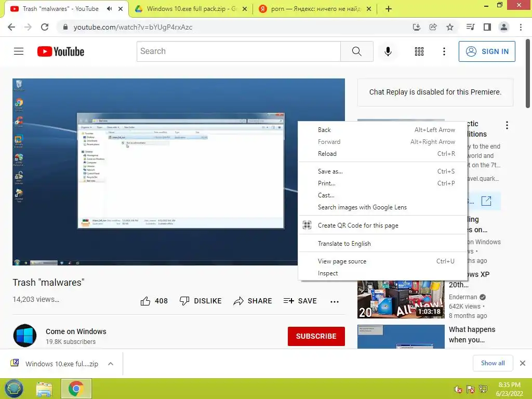This screenshot has width=532, height=399.
Task: Click the share this page icon
Action: pyautogui.click(x=433, y=27)
